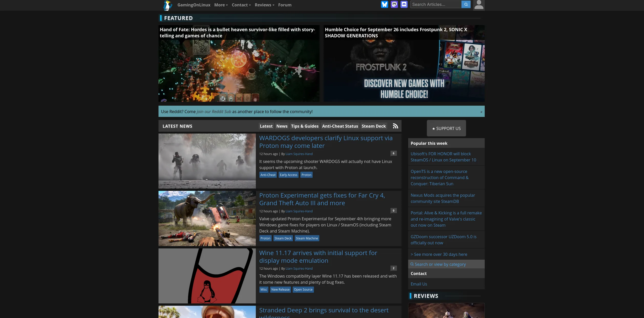Select the Anti-Cheat Status tab
This screenshot has height=318, width=644.
[x=340, y=126]
